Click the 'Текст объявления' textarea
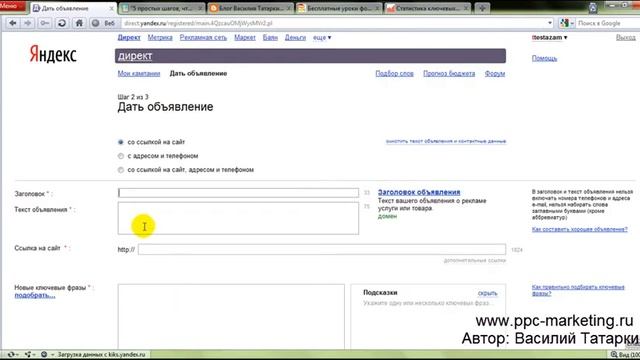 (x=238, y=218)
